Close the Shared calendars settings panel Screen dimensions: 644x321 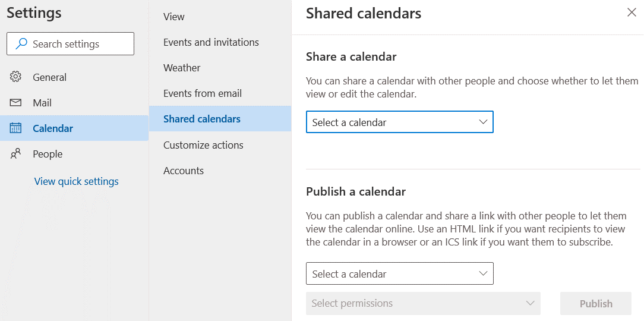tap(632, 12)
